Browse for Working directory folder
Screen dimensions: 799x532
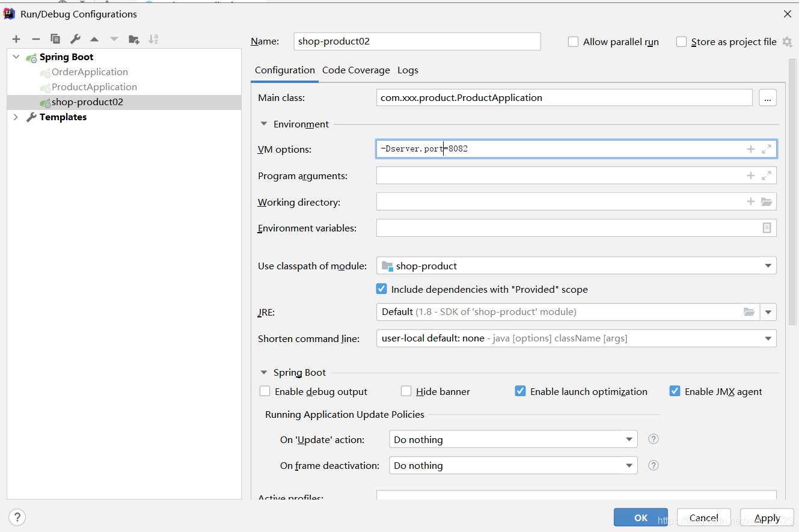(767, 202)
